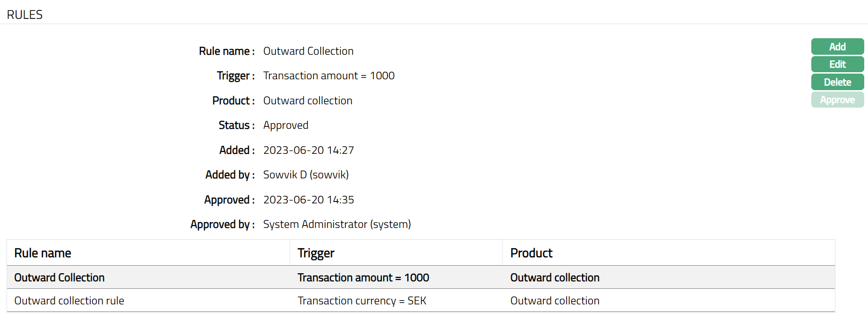This screenshot has height=319, width=868.
Task: Select the Outward collection rule row
Action: [69, 301]
